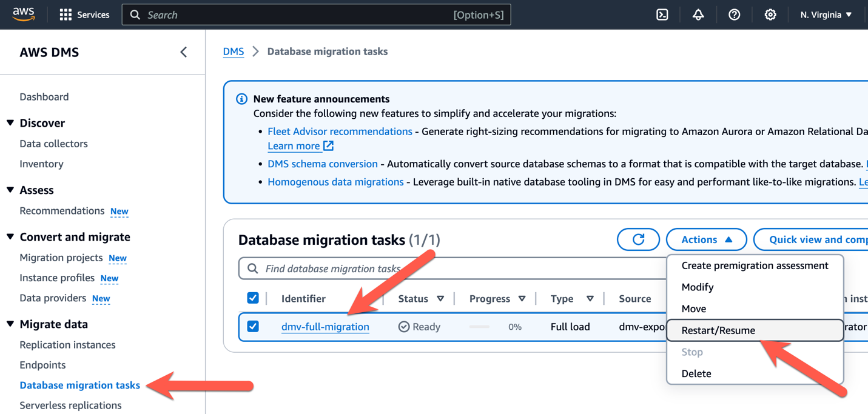The width and height of the screenshot is (868, 414).
Task: Open the CloudShell terminal icon
Action: click(x=662, y=15)
